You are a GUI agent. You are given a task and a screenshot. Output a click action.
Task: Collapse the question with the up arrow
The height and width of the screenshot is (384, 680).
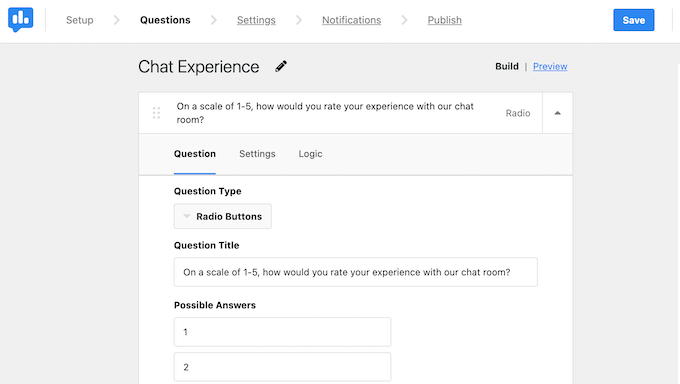pyautogui.click(x=557, y=113)
